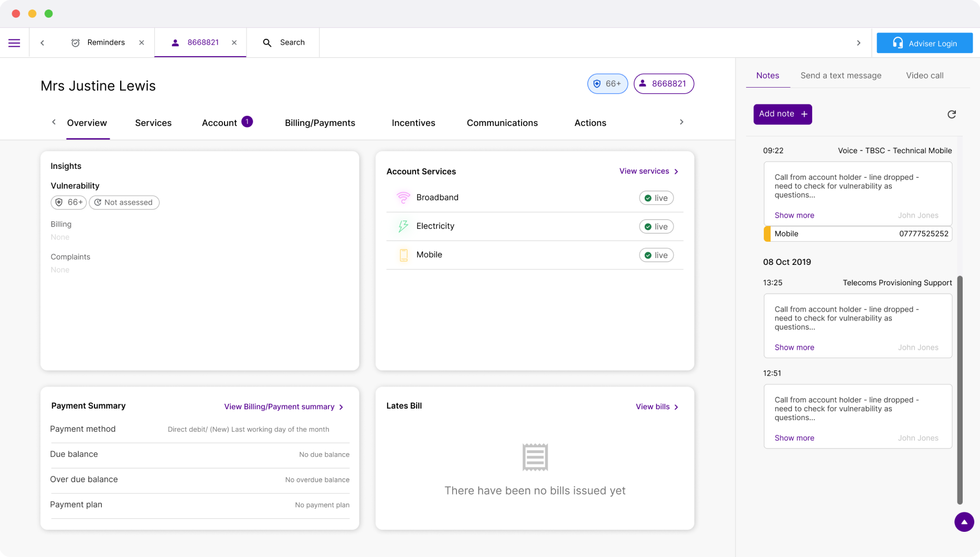Click the Add note button

point(783,114)
